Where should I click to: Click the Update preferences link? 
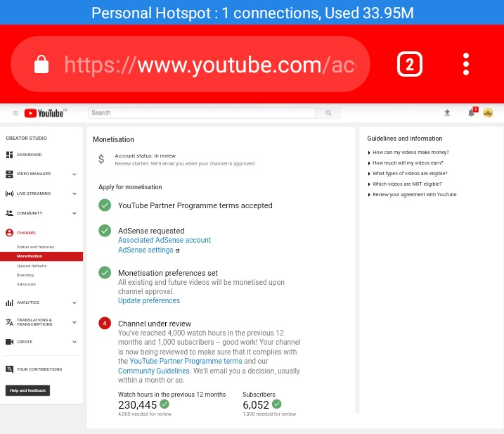click(149, 300)
